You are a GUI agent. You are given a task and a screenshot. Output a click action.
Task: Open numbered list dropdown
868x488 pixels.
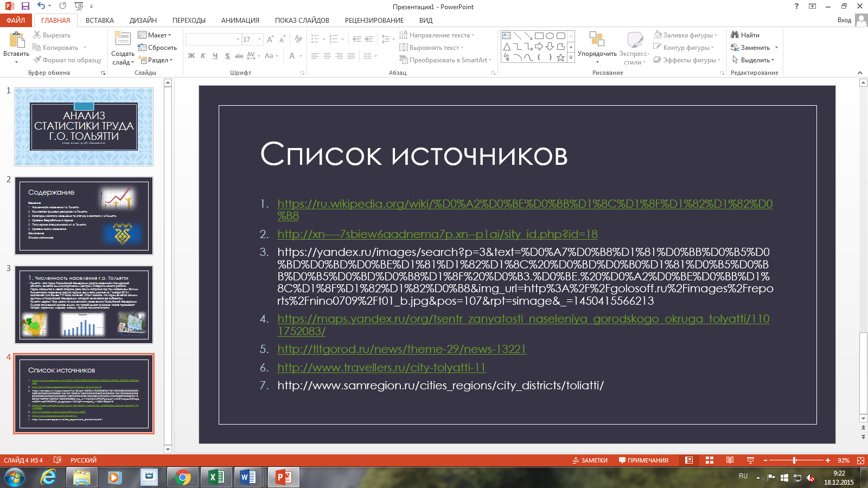[342, 40]
